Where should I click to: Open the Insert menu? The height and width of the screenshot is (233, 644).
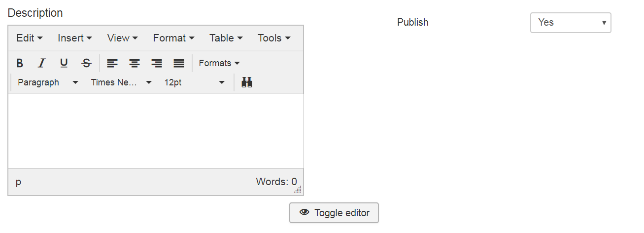click(74, 38)
